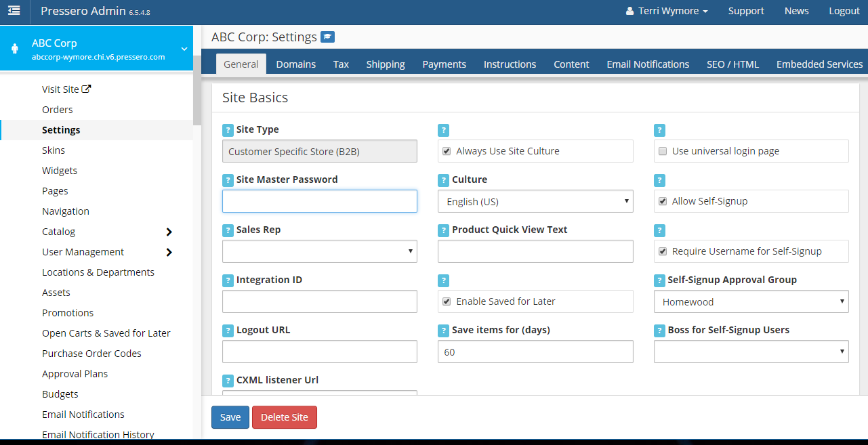This screenshot has height=445, width=868.
Task: Click the sidebar menu toggle icon
Action: 14,11
